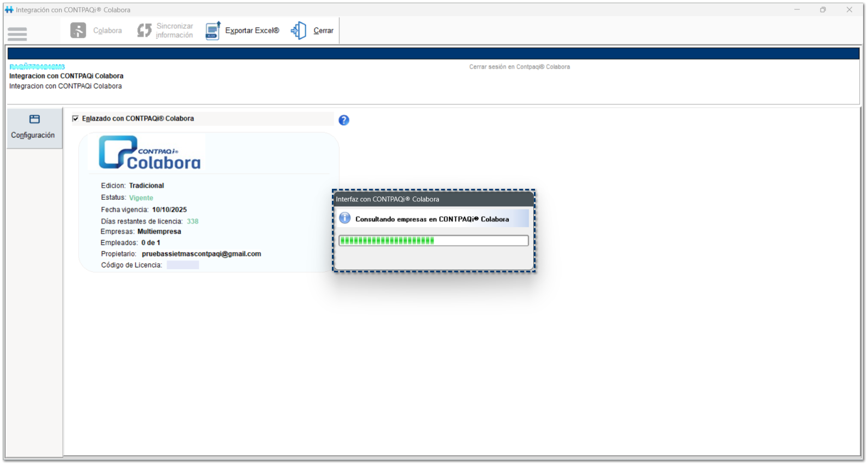Minimize the Integración con CONTPAQi window
This screenshot has height=465, width=868.
pyautogui.click(x=797, y=10)
